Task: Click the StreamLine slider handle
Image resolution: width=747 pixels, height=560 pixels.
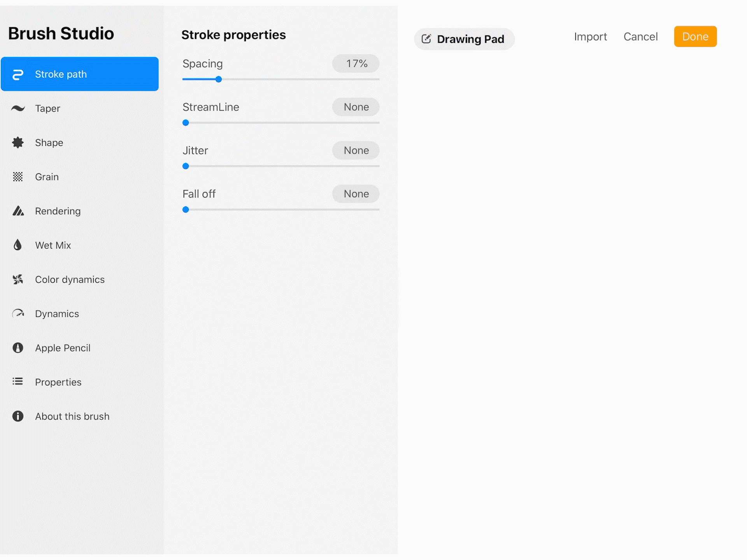Action: [x=186, y=123]
